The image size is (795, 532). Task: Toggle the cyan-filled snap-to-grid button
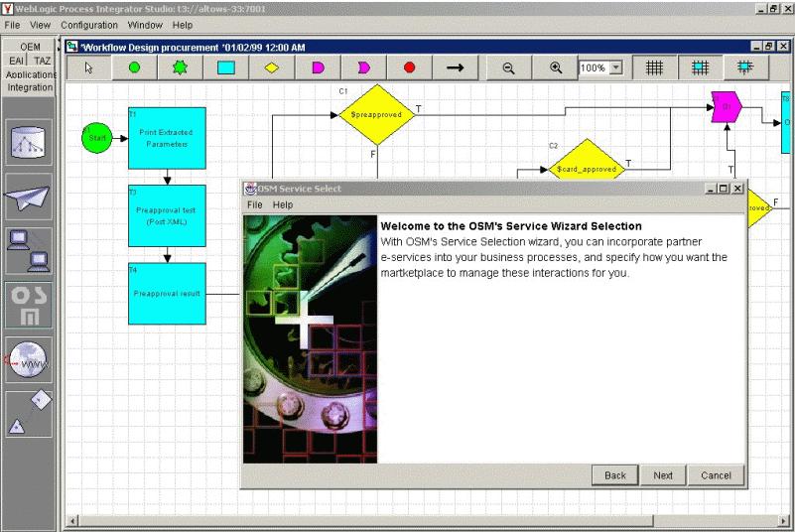click(x=700, y=67)
